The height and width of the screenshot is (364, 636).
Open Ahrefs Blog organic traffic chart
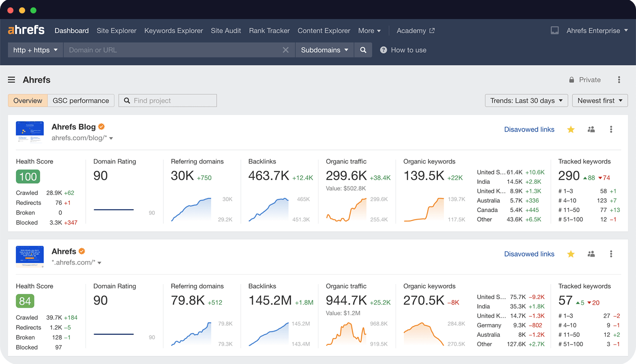(346, 209)
